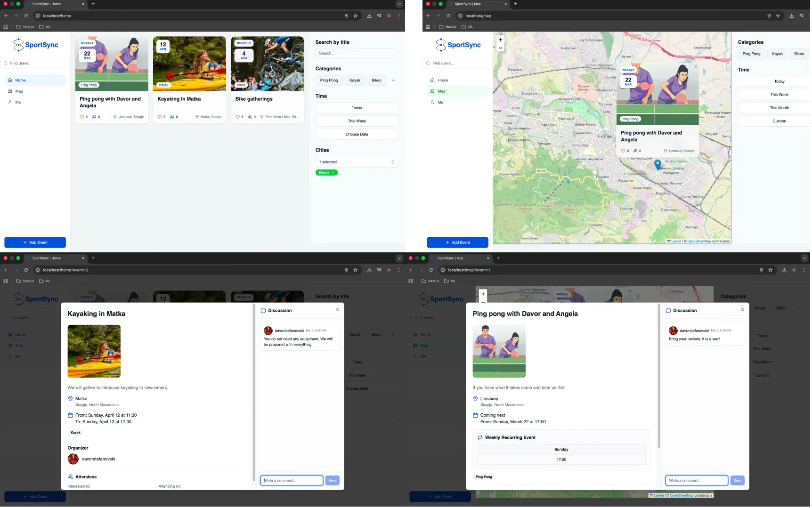Click organizer avatar in the Kayaking in Matka dialog
The width and height of the screenshot is (812, 508).
(73, 460)
